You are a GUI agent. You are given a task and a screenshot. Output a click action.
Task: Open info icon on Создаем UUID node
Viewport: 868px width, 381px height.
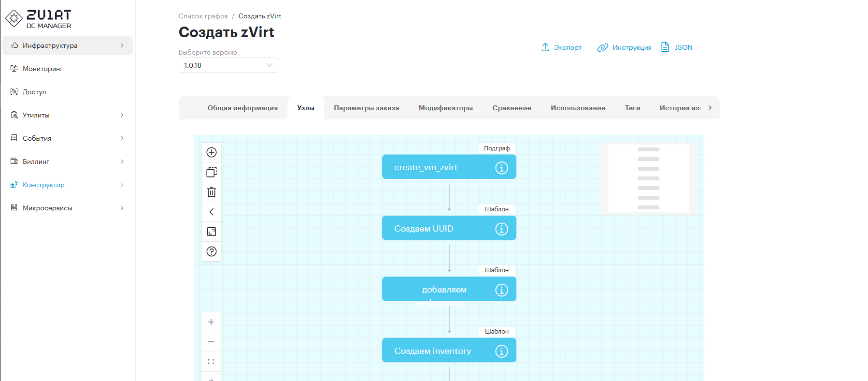point(501,229)
